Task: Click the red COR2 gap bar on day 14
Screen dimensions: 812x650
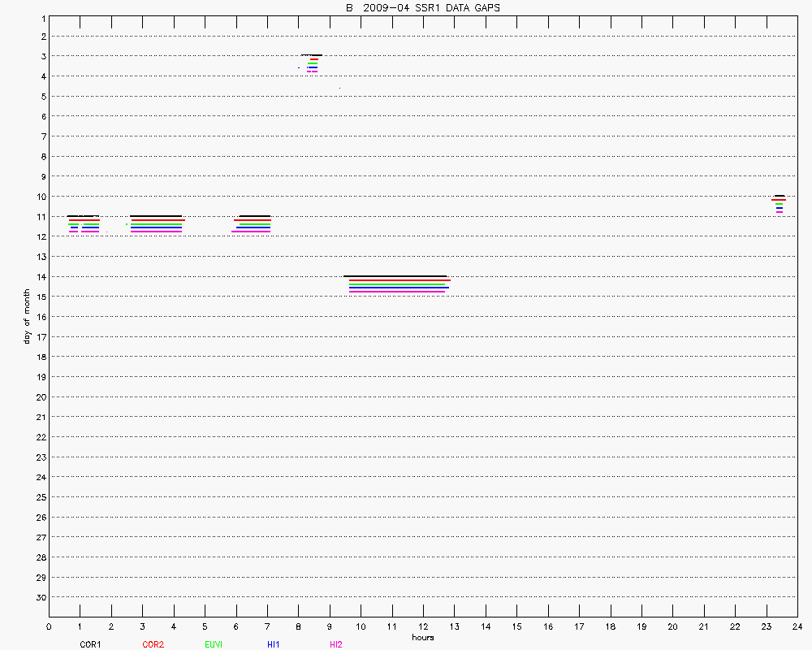Action: pos(400,280)
